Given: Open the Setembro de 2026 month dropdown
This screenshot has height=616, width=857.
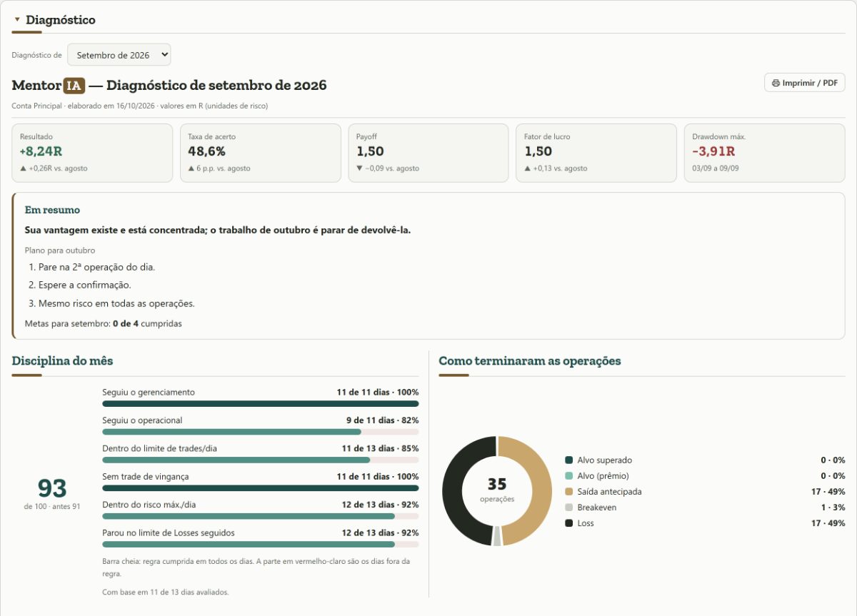Looking at the screenshot, I should pos(119,55).
